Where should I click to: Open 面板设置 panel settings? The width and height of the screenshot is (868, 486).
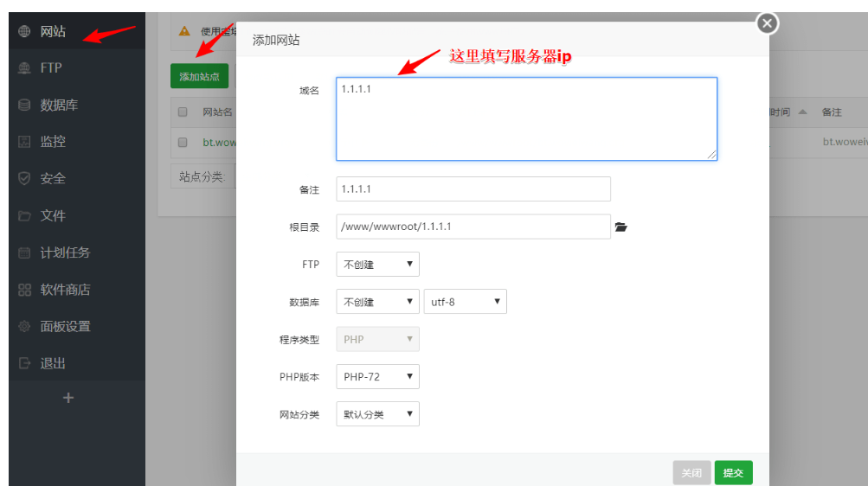(x=64, y=327)
